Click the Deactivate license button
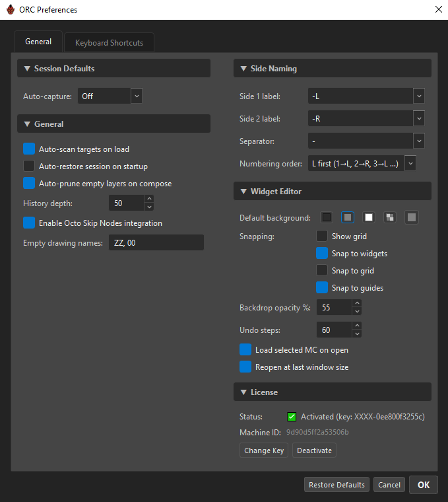 [x=314, y=450]
